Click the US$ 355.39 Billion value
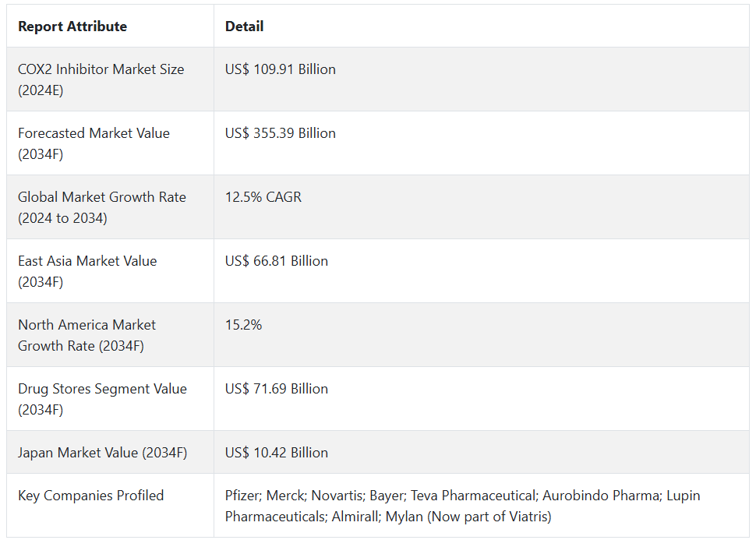This screenshot has width=756, height=540. click(281, 133)
